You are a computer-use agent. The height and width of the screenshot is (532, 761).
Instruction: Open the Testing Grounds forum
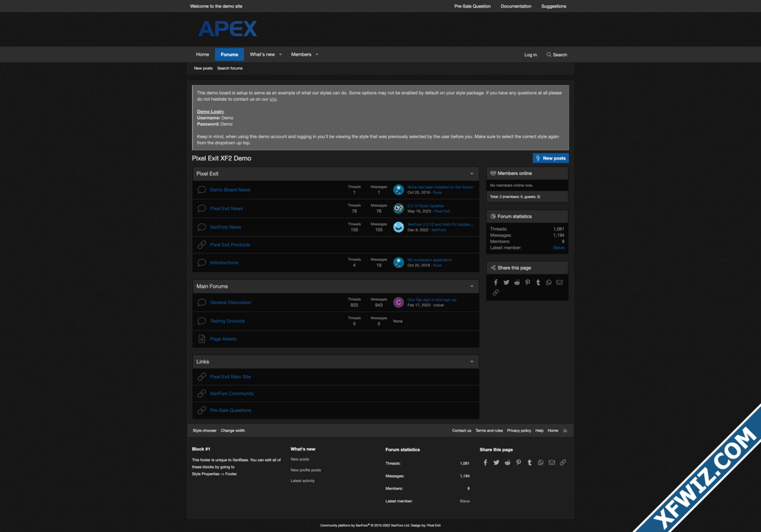tap(228, 321)
